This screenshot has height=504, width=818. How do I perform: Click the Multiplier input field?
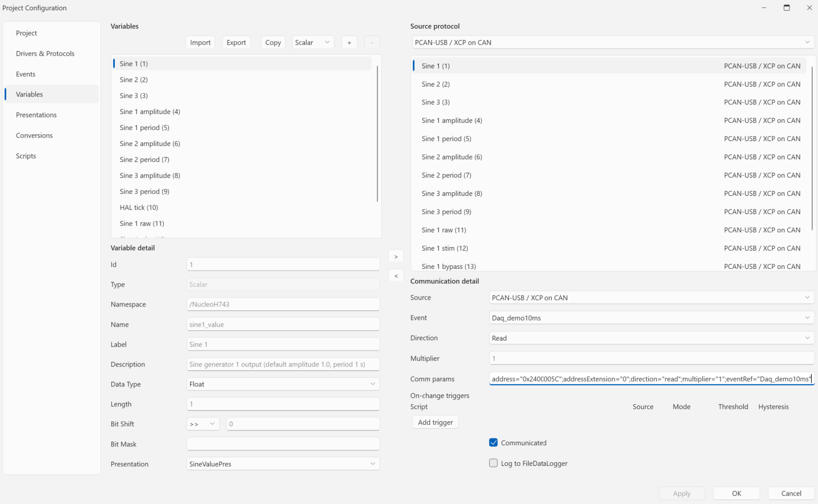(x=652, y=358)
